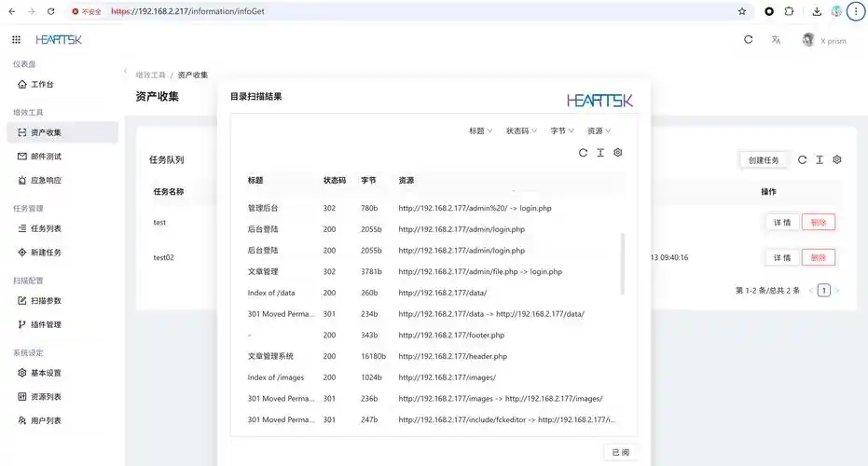
Task: Click the scan results vertical scrollbar
Action: [623, 264]
